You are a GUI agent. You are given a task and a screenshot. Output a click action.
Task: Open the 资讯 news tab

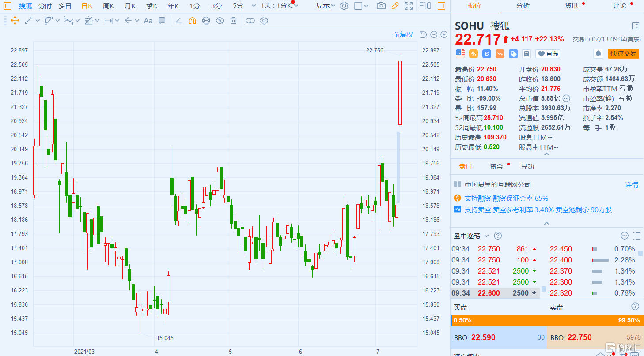(572, 6)
